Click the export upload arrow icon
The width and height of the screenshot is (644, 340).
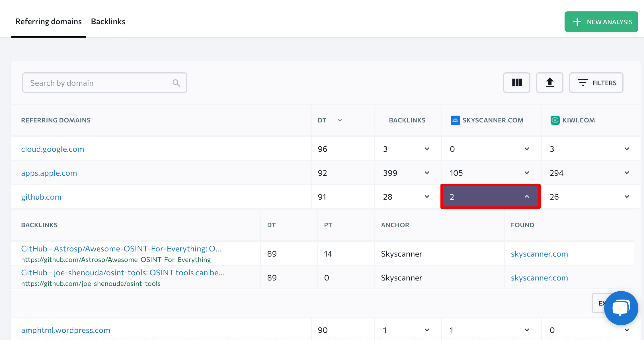pyautogui.click(x=549, y=83)
